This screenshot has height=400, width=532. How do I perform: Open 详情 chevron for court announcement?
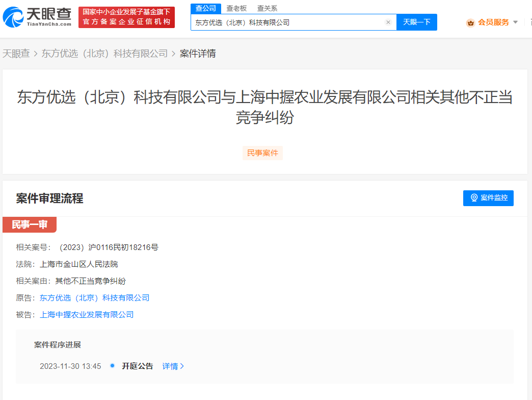click(182, 366)
